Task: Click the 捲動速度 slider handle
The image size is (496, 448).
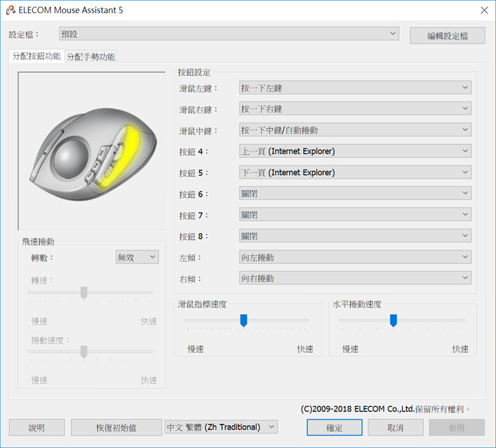Action: click(84, 352)
